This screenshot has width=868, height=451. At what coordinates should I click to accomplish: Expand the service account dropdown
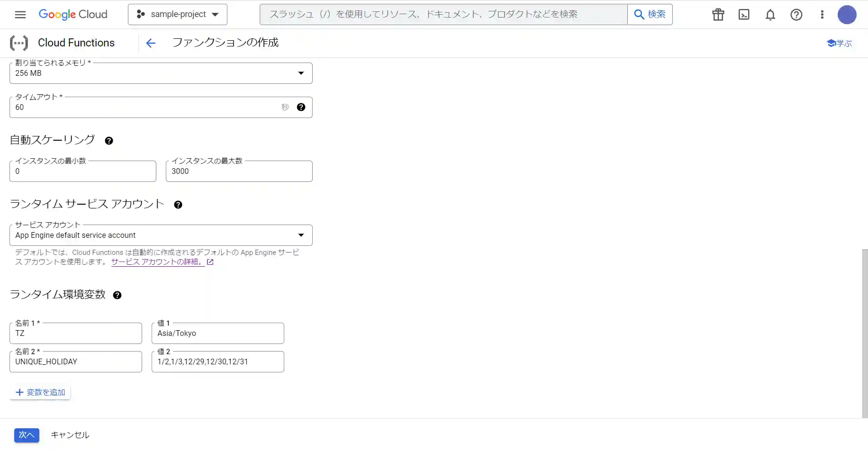click(161, 235)
